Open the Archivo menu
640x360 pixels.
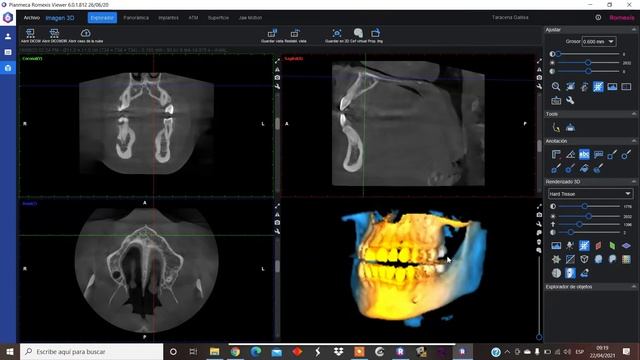click(x=32, y=18)
